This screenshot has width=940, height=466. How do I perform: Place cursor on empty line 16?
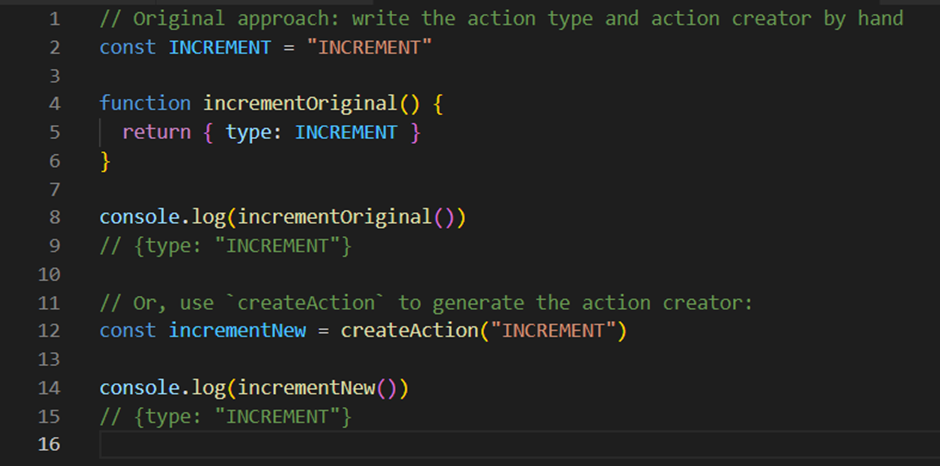[519, 444]
